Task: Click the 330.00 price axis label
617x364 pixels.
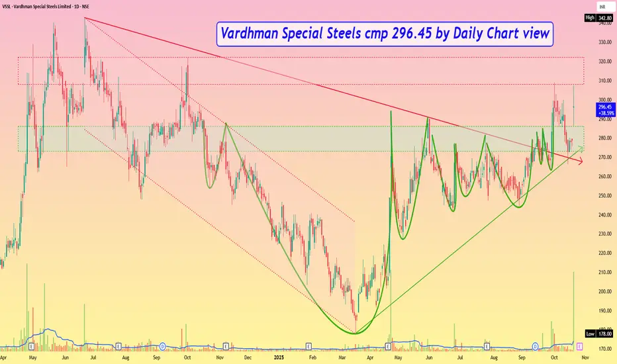Action: tap(605, 42)
